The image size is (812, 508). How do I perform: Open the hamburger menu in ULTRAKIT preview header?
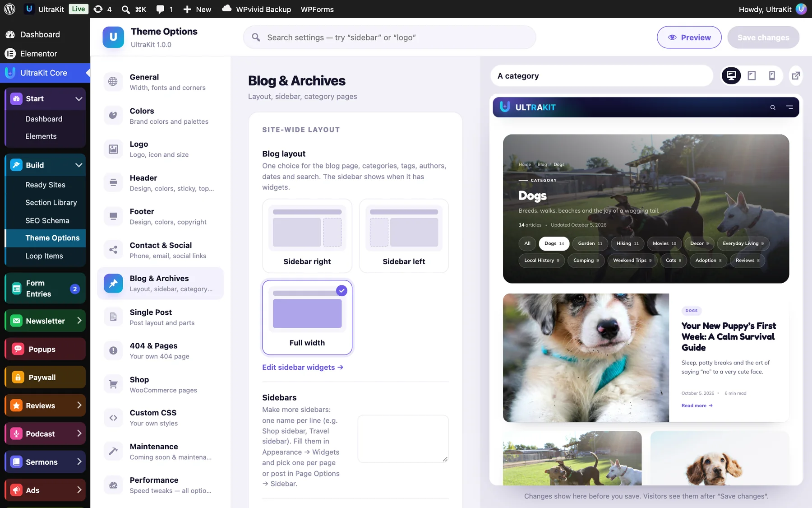coord(789,107)
